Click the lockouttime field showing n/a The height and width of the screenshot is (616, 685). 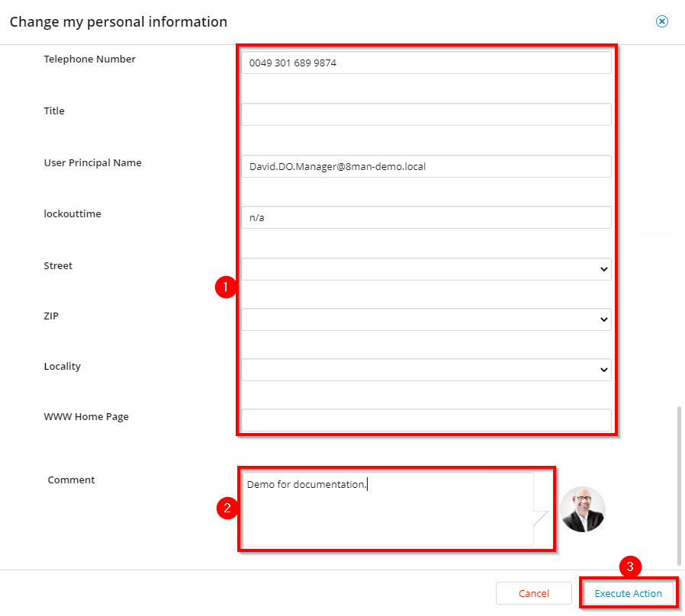[x=427, y=217]
